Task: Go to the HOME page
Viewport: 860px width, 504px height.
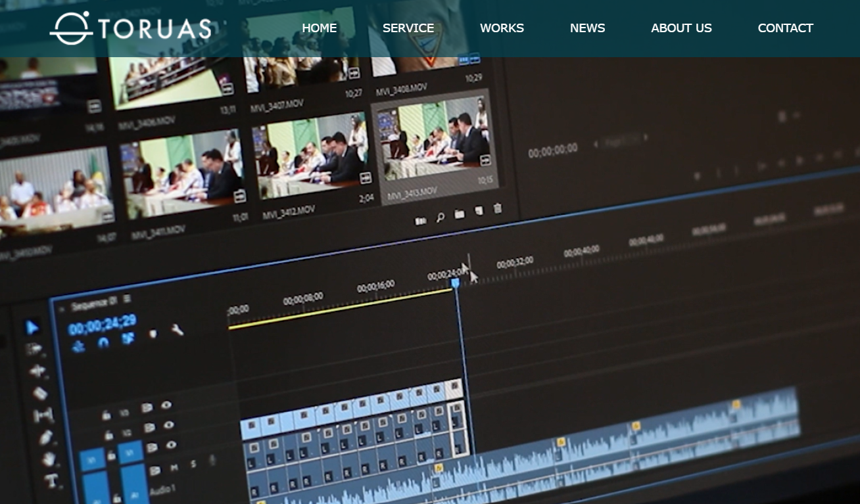Action: point(319,28)
